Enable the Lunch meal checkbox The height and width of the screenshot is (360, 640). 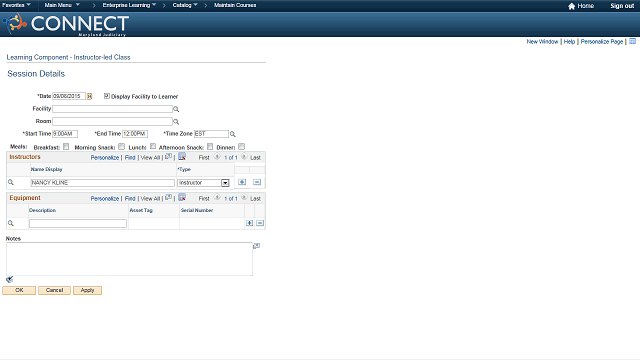(153, 147)
